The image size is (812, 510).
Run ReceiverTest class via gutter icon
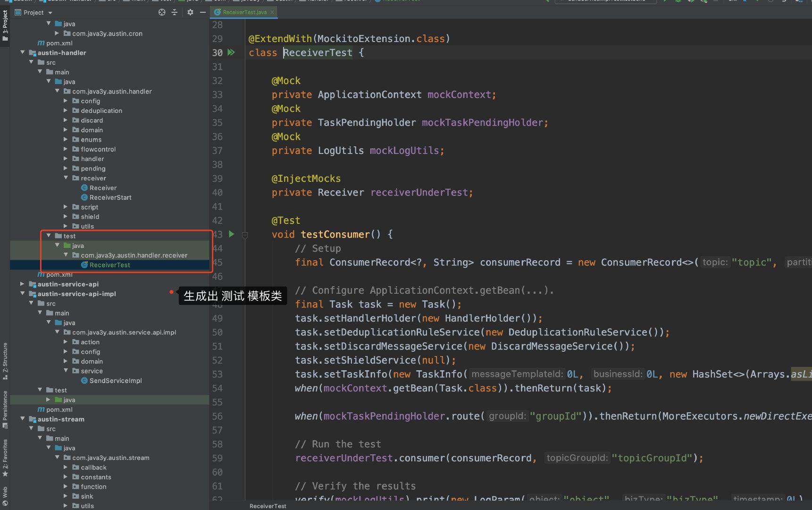click(x=231, y=52)
